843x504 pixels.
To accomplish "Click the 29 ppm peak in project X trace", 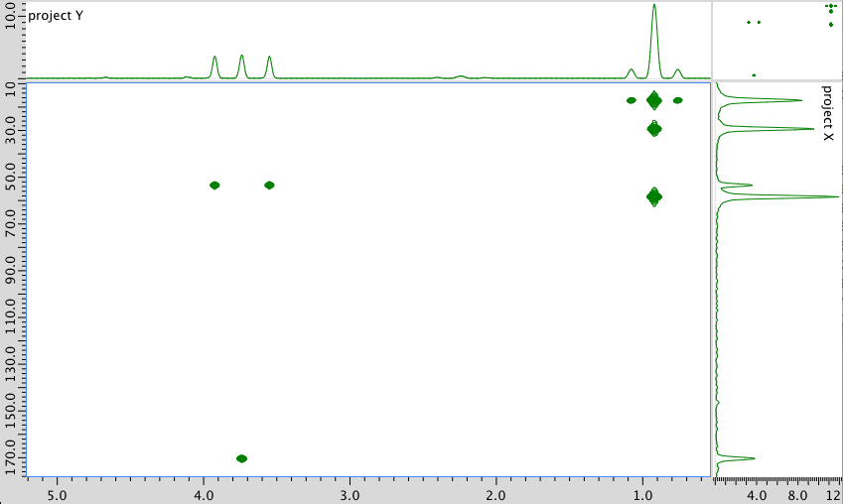I will coord(765,128).
